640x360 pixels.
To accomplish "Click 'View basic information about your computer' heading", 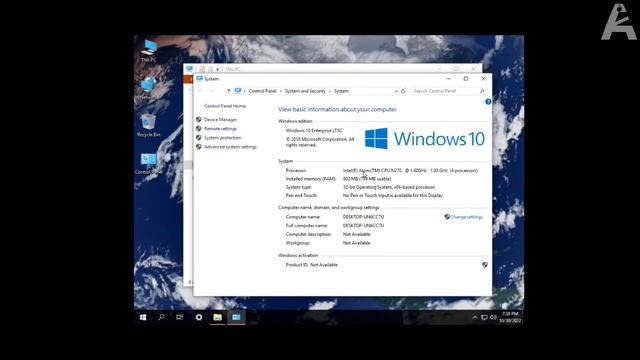I will pyautogui.click(x=337, y=109).
